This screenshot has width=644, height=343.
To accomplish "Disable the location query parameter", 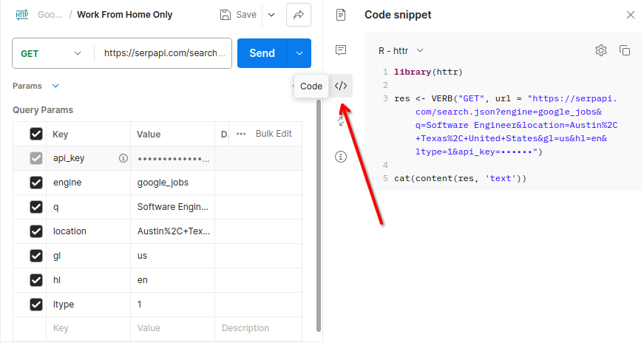I will 36,231.
